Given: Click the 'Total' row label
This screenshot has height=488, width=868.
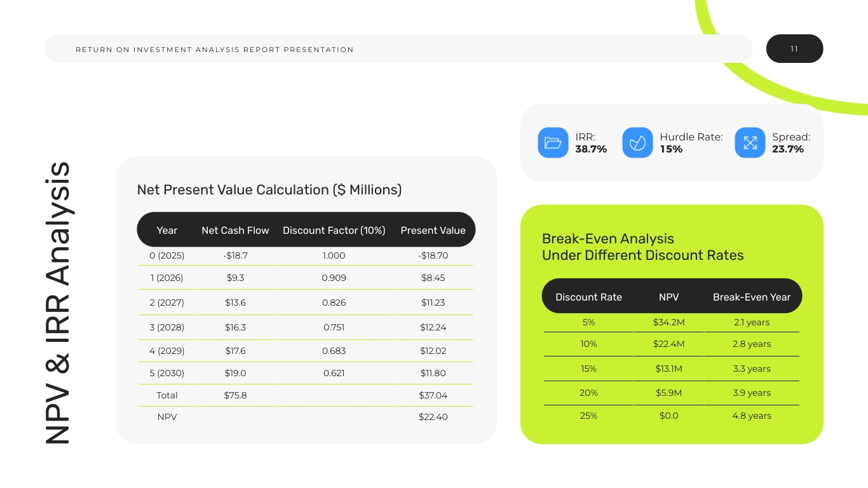Looking at the screenshot, I should (x=167, y=395).
